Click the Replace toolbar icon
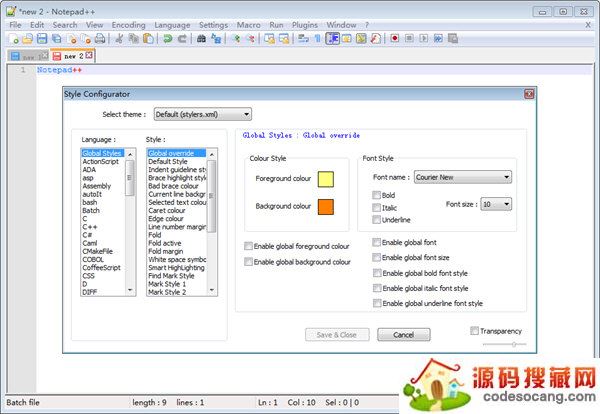 click(216, 39)
